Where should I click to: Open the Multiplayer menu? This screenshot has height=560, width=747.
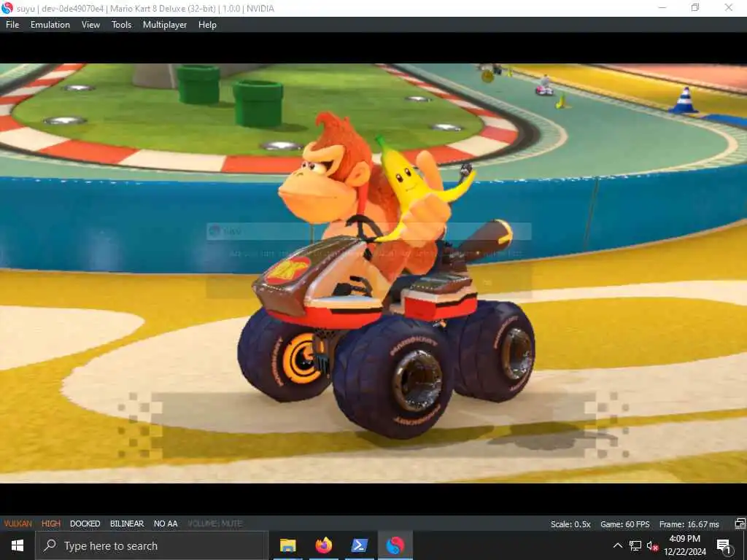click(x=165, y=25)
